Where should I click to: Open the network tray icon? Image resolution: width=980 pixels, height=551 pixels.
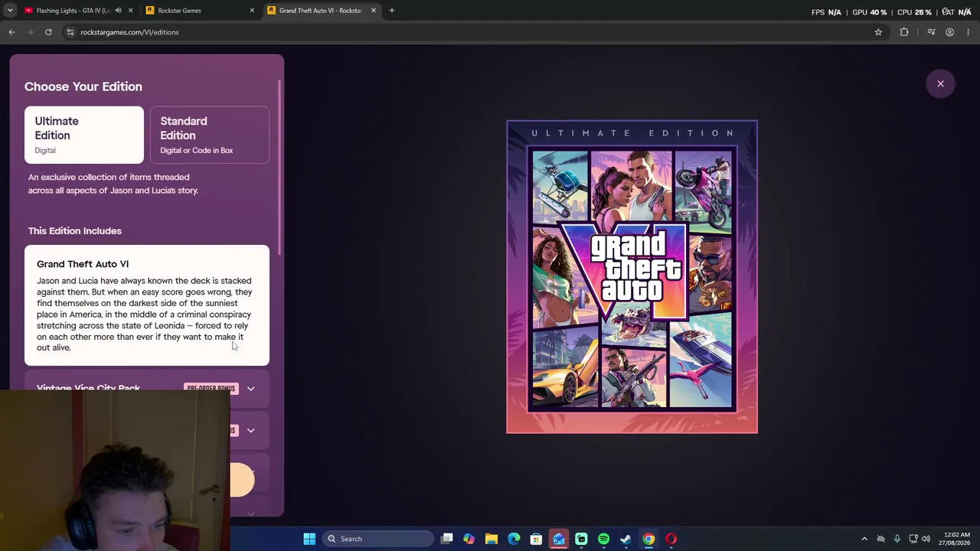click(x=913, y=539)
